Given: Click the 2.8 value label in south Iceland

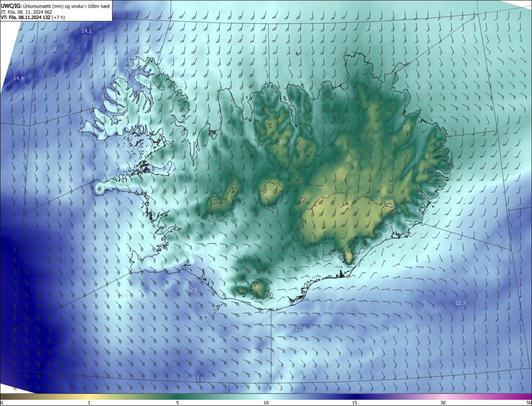Looking at the screenshot, I should (x=255, y=286).
